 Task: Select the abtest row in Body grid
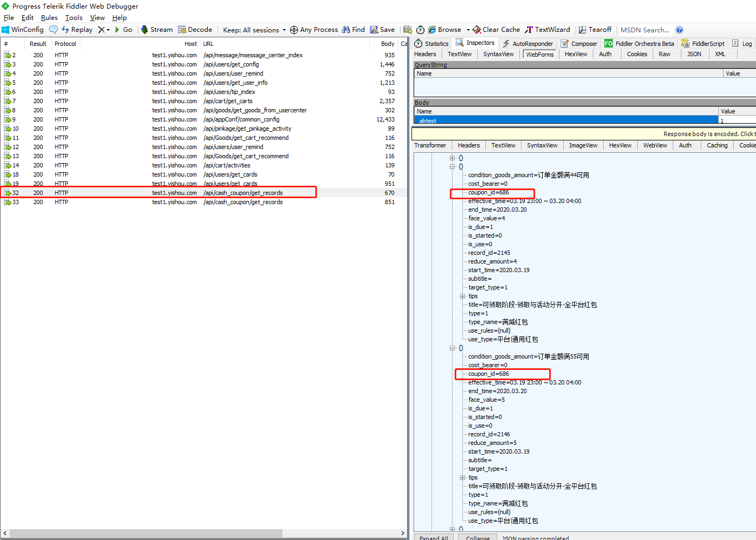click(x=585, y=120)
